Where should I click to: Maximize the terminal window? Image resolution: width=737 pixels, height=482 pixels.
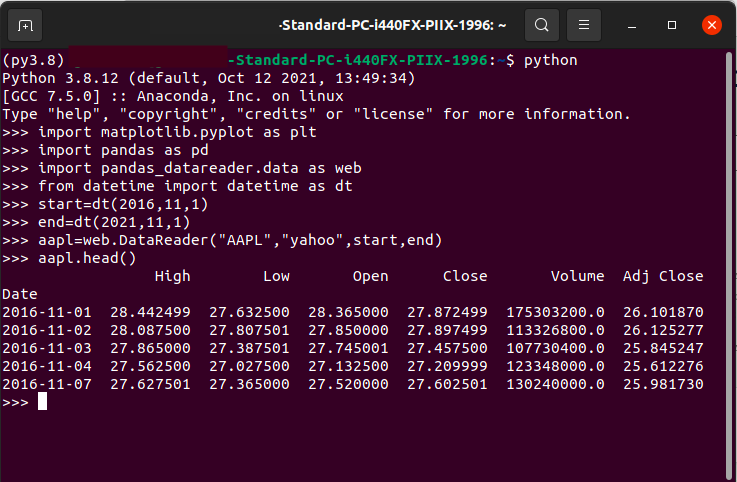click(672, 25)
